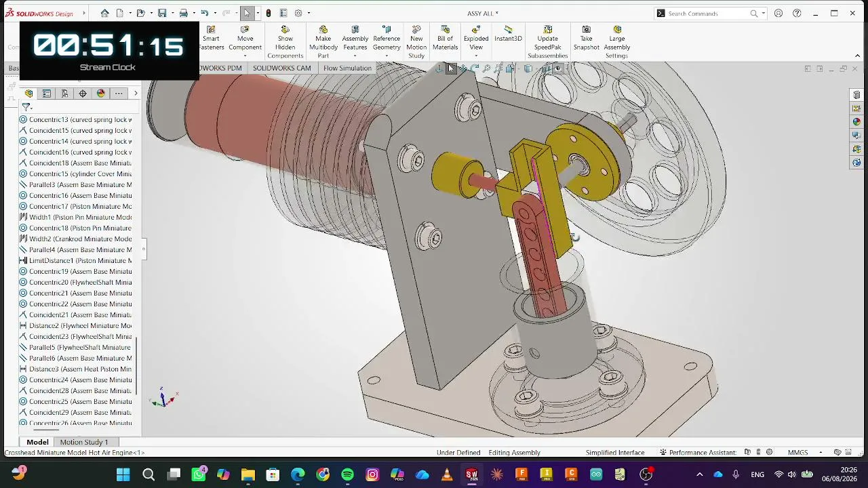The height and width of the screenshot is (488, 868).
Task: Expand the Move Component dropdown
Action: [245, 56]
